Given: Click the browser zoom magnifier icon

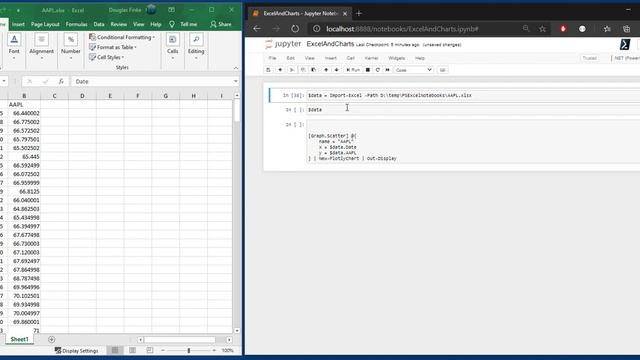Looking at the screenshot, I should pos(526,29).
